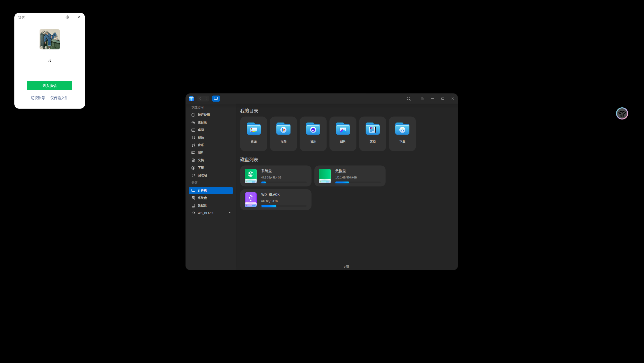Click the 切换账号 link
This screenshot has width=644, height=363.
click(38, 98)
